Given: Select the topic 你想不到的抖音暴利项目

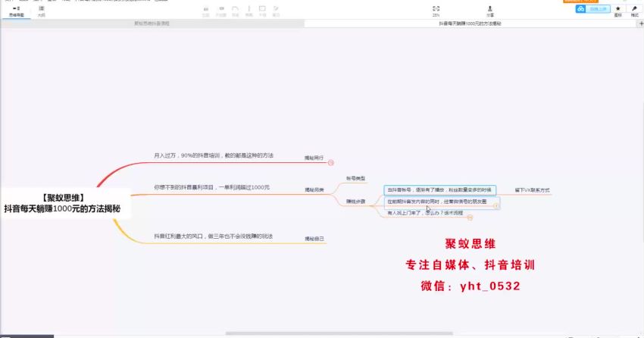Looking at the screenshot, I should click(212, 187).
